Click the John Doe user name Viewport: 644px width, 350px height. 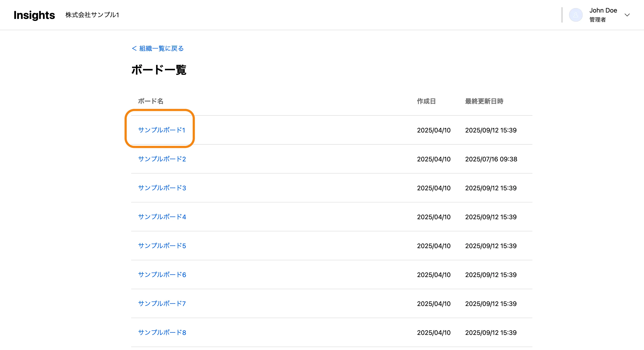point(603,10)
